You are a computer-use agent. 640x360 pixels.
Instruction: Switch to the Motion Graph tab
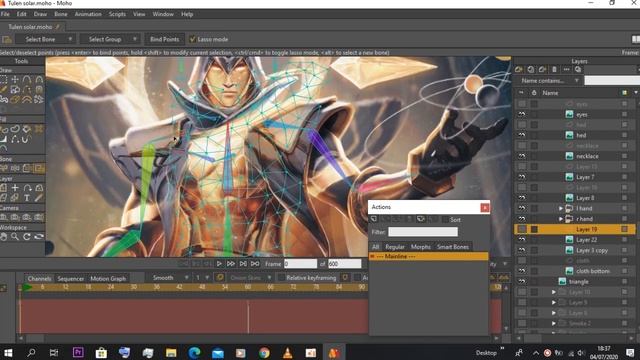click(108, 278)
